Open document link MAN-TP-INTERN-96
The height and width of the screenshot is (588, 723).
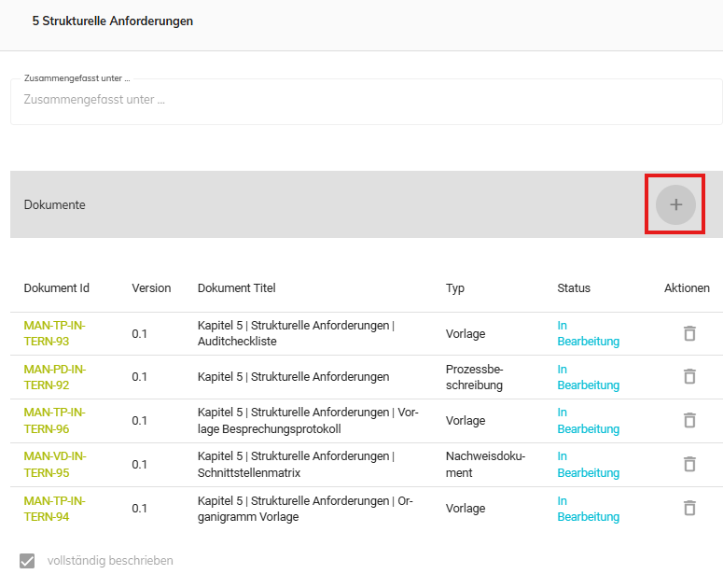click(x=54, y=420)
